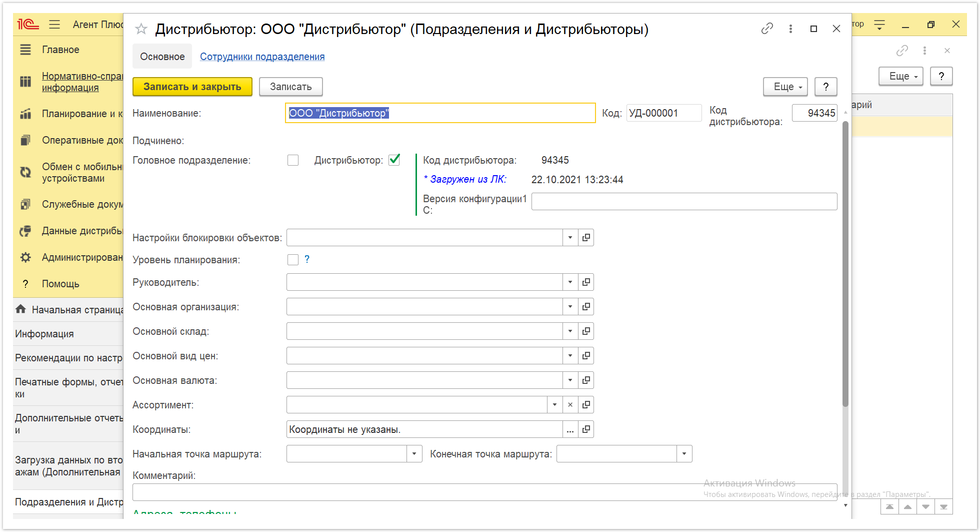The width and height of the screenshot is (980, 532).
Task: Uncheck the Дистрибьютор checkbox
Action: click(x=394, y=160)
